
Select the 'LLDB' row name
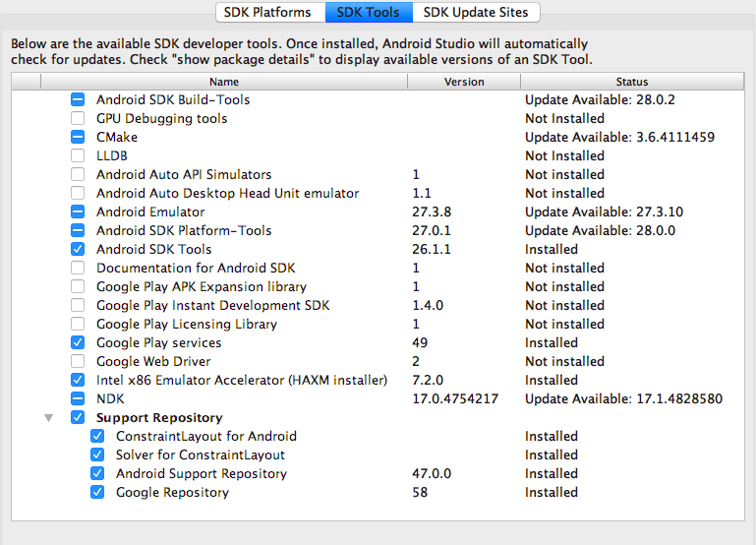click(112, 155)
